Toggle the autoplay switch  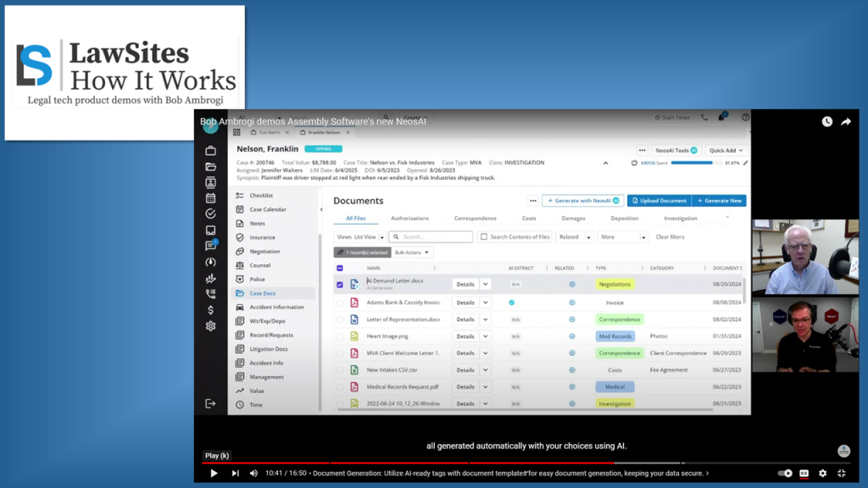785,474
